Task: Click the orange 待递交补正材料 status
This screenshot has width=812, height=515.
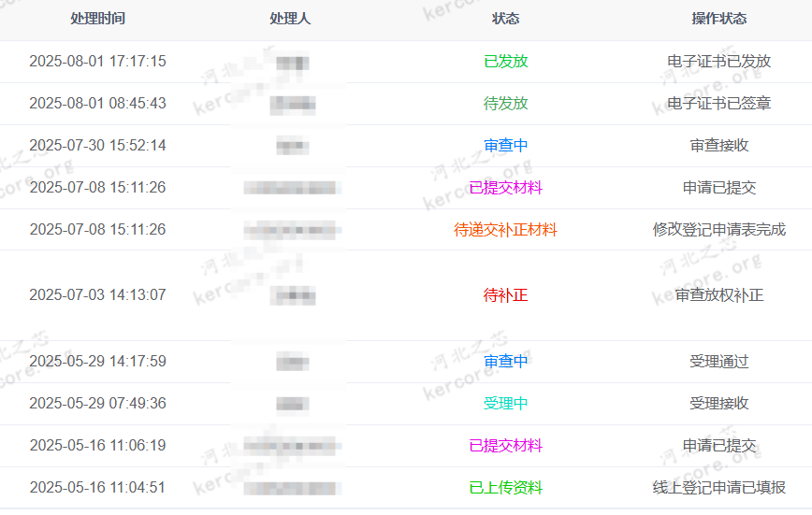Action: [505, 229]
